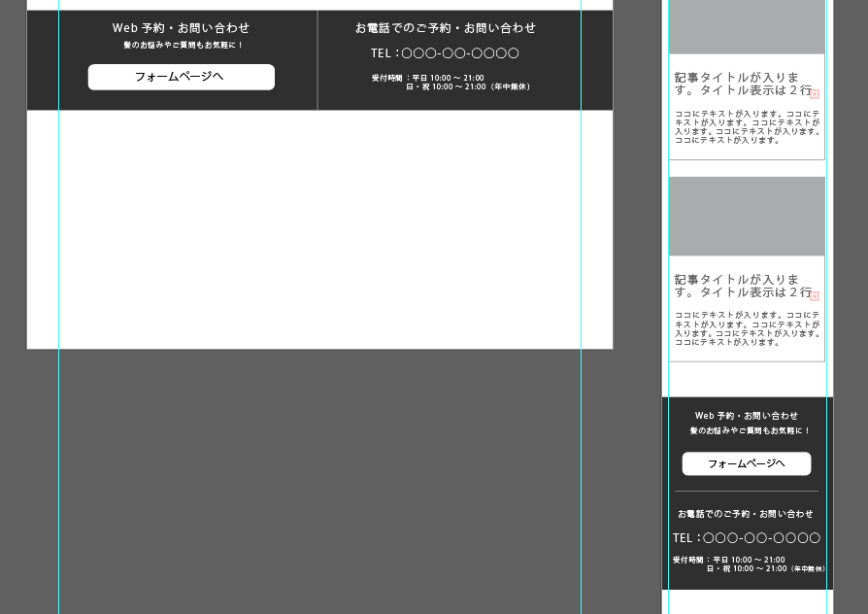Screen dimensions: 868x614
Task: Select the '記事タイトルが入ります' title of the first article card
Action: 743,84
